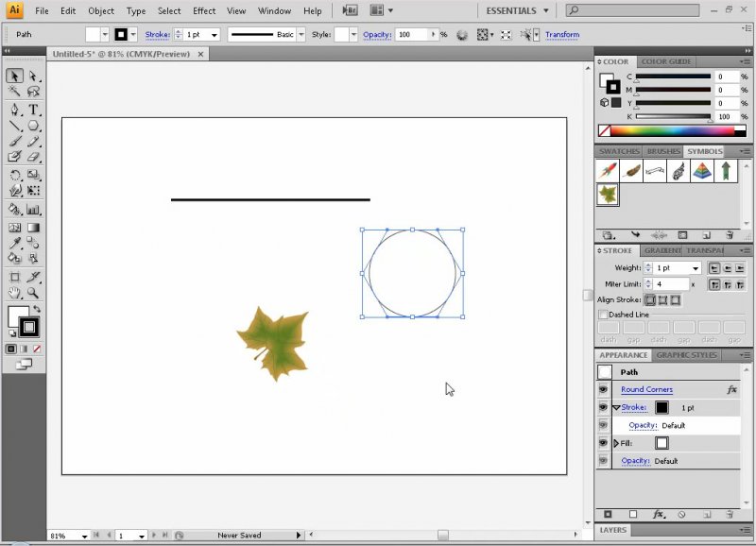The image size is (756, 546).
Task: Select the Direct Selection tool
Action: (34, 76)
